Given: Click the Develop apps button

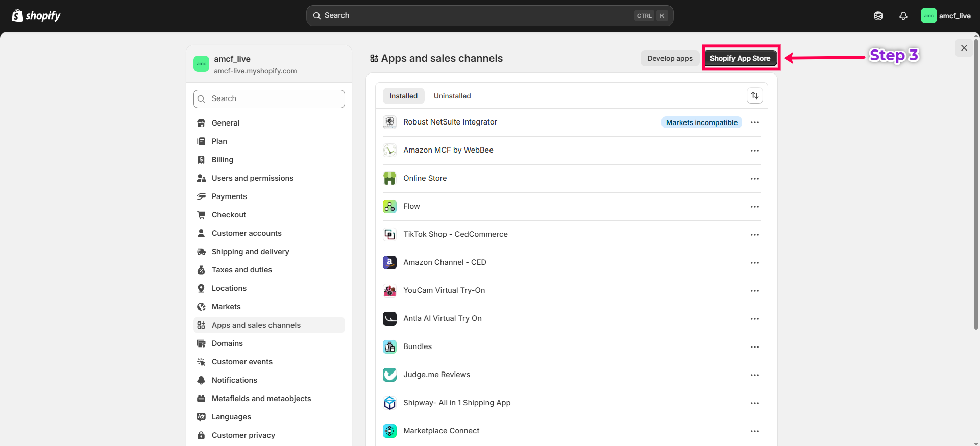Looking at the screenshot, I should pos(670,58).
